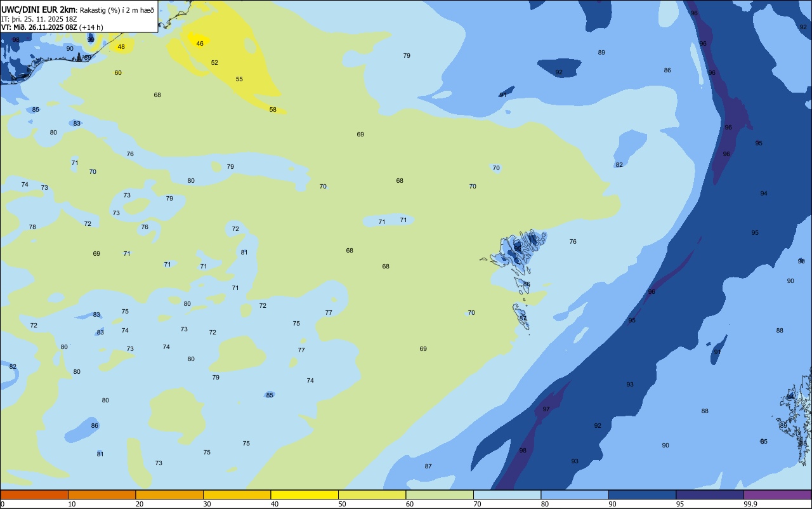Click the legend tick label 40

click(x=274, y=504)
